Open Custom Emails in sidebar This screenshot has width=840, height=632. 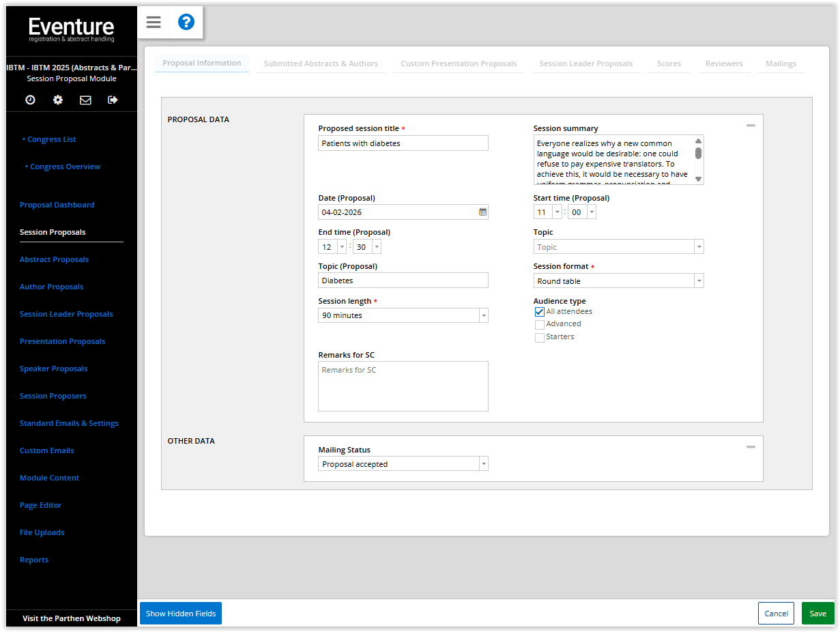click(47, 450)
